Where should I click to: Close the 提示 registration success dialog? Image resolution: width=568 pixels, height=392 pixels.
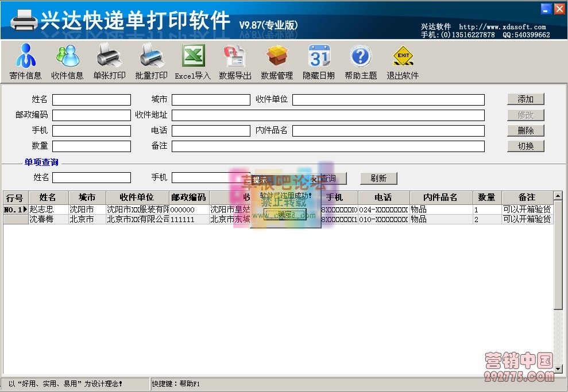315,179
